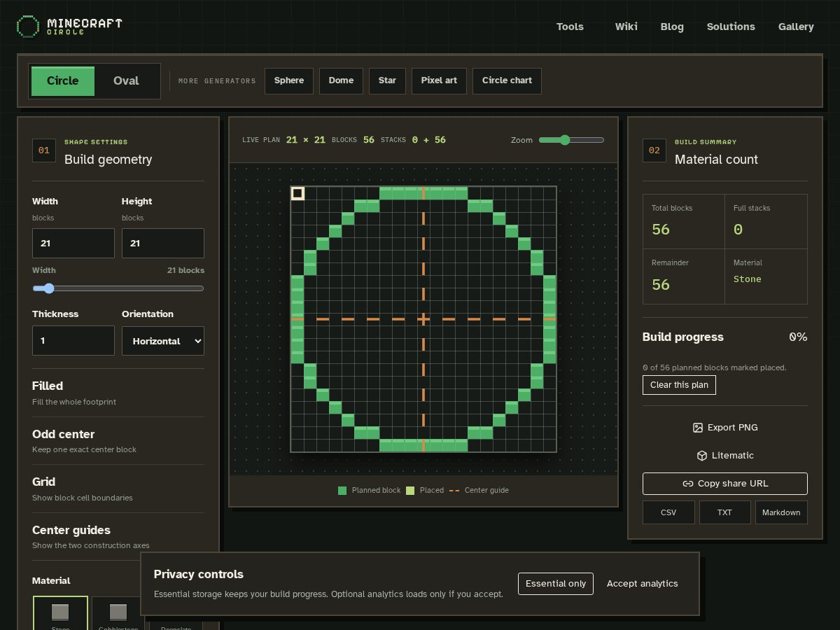The image size is (840, 630).
Task: Click the 'Full stacks' value 0
Action: 738,230
